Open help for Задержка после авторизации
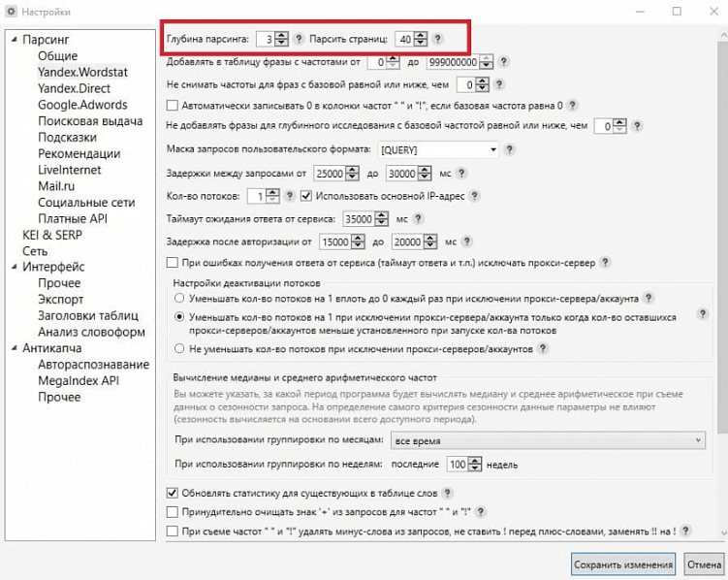The image size is (728, 580). point(467,242)
